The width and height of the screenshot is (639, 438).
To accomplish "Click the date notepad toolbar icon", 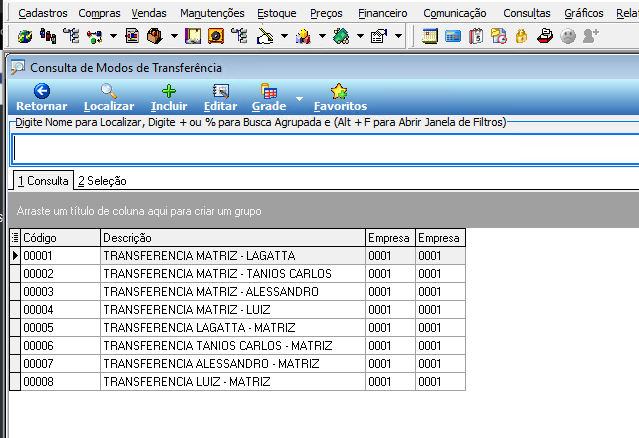I will [476, 36].
